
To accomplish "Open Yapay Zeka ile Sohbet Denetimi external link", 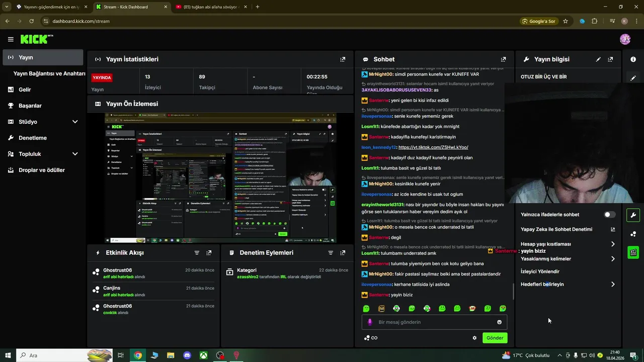I will point(613,229).
